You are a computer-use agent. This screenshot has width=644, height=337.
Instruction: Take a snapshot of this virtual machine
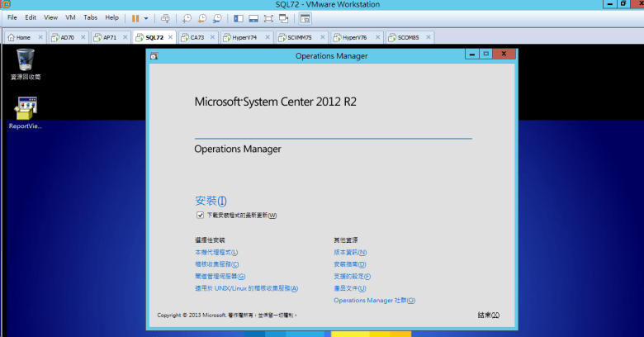point(187,17)
